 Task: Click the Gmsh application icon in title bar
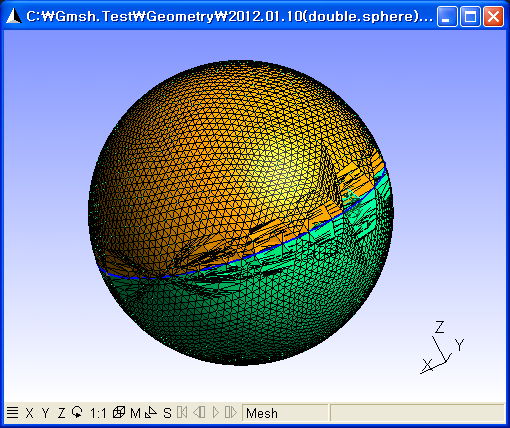tap(14, 16)
